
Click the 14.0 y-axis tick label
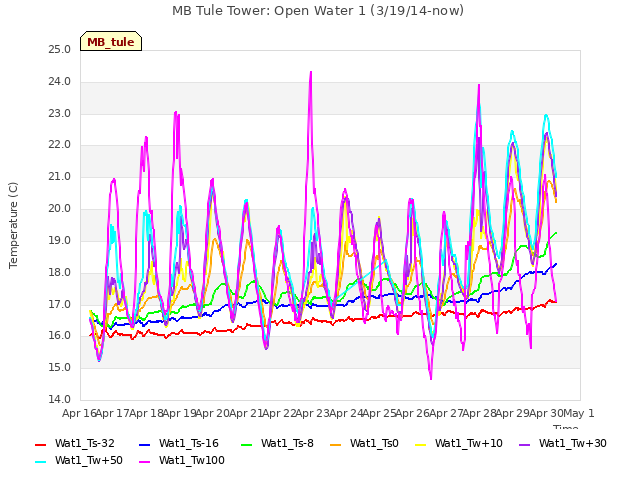(60, 400)
